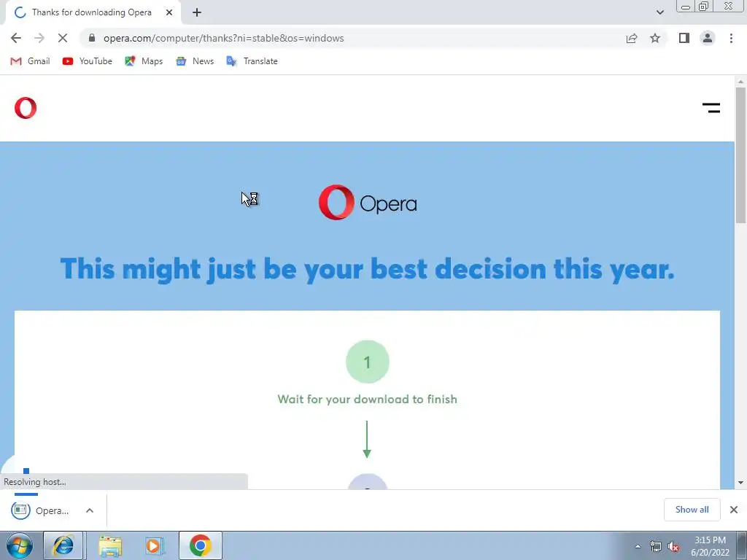Launch Internet Explorer from taskbar
Image resolution: width=747 pixels, height=560 pixels.
click(x=63, y=545)
